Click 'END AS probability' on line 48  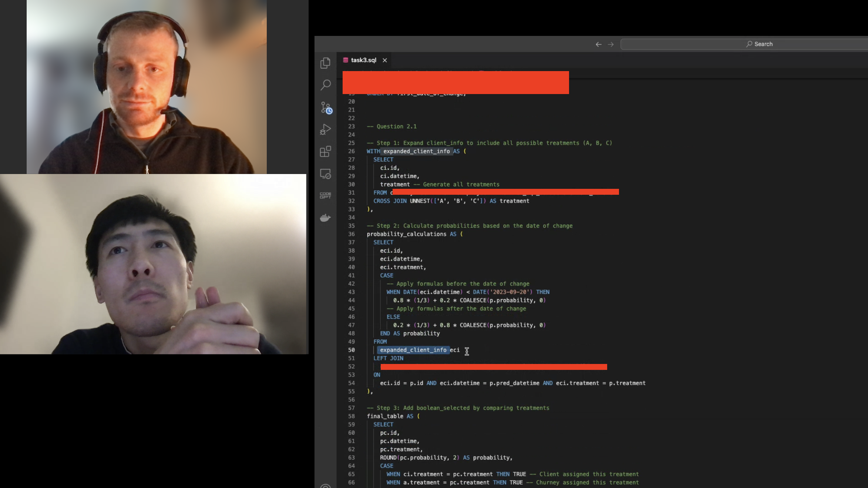point(410,333)
